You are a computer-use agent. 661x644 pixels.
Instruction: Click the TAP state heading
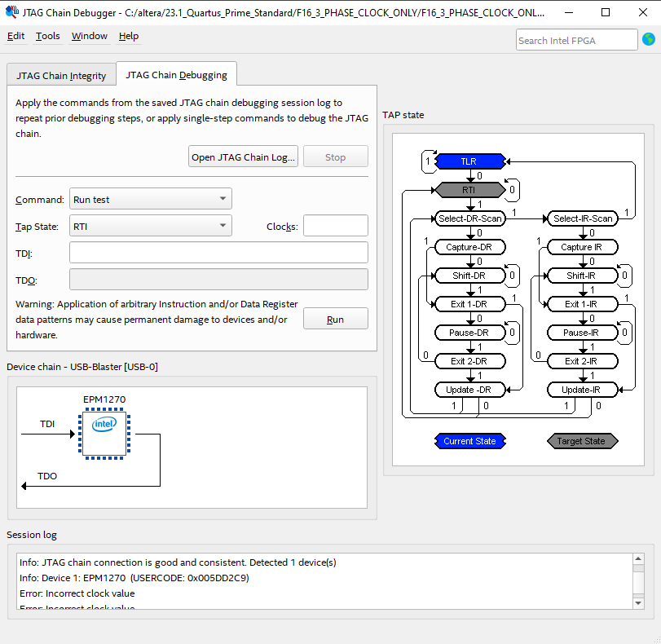pyautogui.click(x=403, y=115)
